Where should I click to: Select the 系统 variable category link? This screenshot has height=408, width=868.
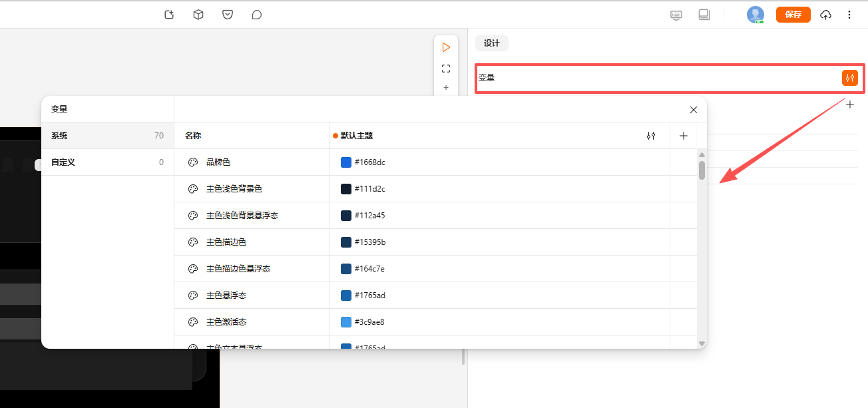click(59, 135)
